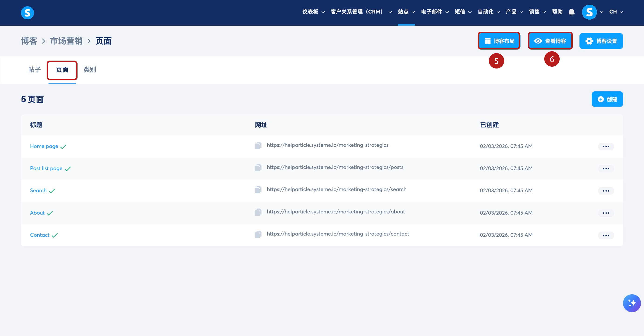Click the Systeme.io logo in header

click(27, 13)
